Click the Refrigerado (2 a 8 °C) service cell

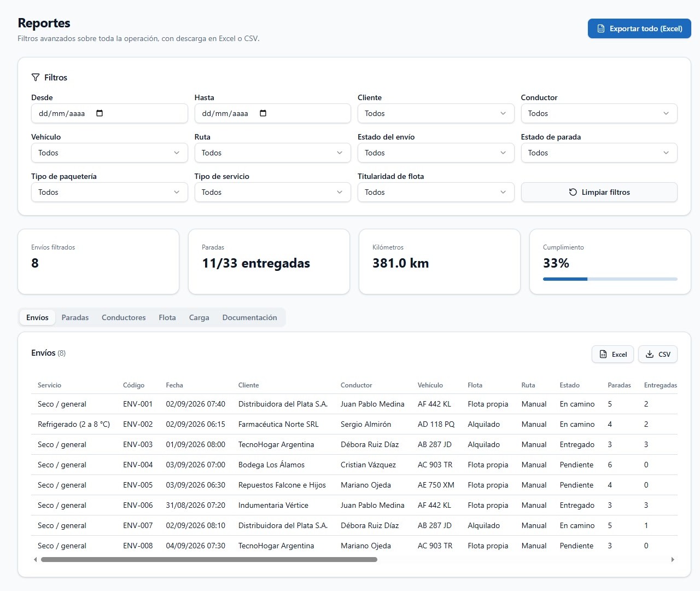[x=74, y=424]
